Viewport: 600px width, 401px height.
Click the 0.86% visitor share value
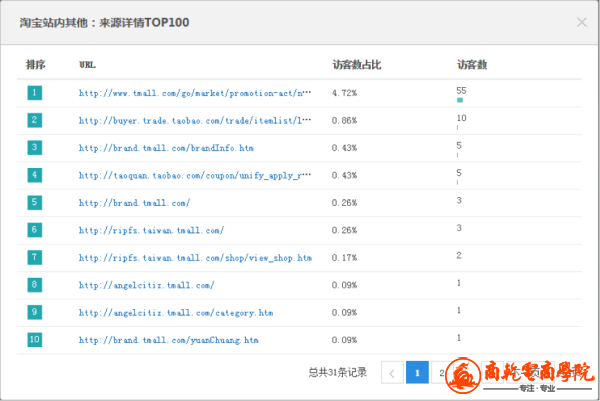point(344,121)
